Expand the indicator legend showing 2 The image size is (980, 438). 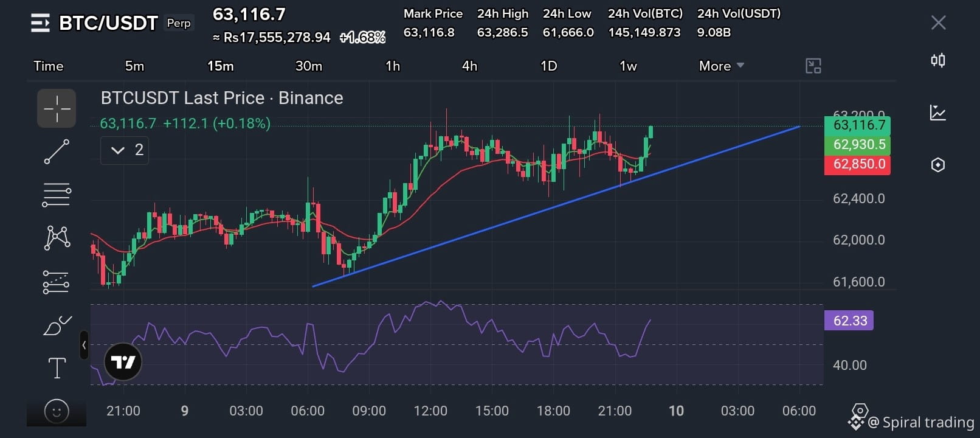[x=125, y=150]
